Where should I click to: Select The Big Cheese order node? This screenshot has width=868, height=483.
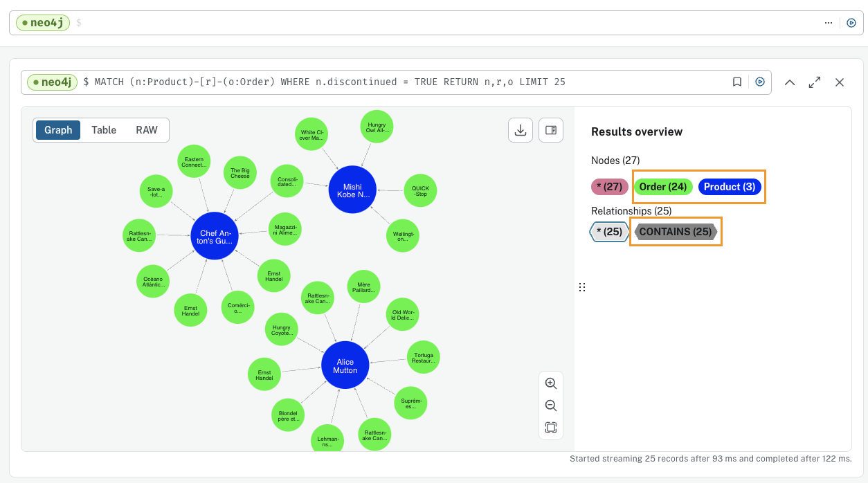point(240,173)
